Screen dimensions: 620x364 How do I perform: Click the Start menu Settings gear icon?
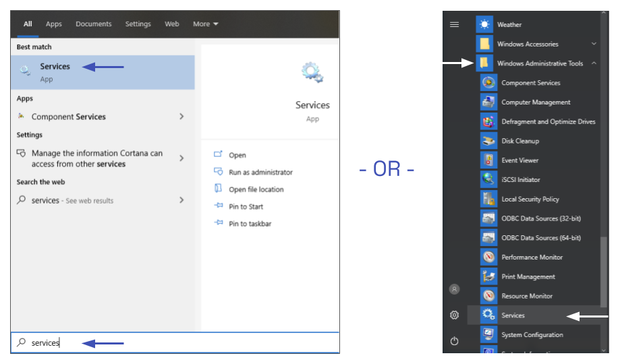click(454, 315)
